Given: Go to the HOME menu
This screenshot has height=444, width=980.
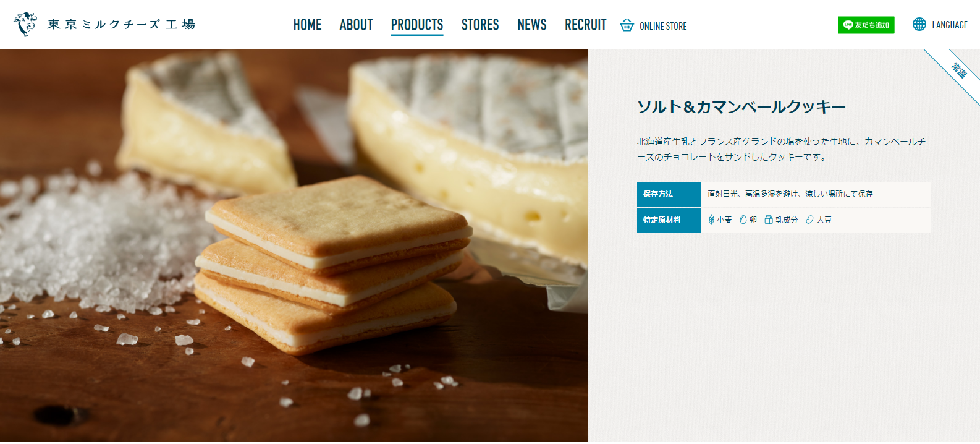Looking at the screenshot, I should 307,25.
